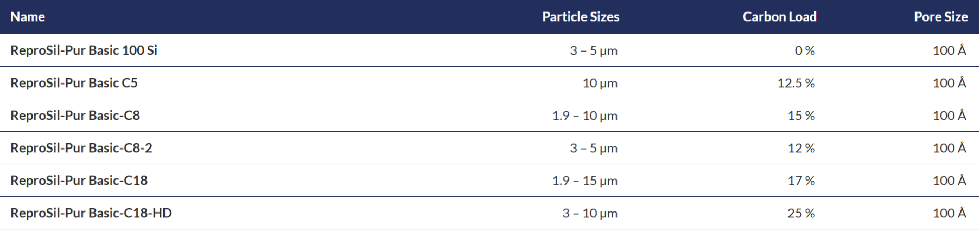Select ReproSil-Pur Basic-C18 product name

click(x=79, y=181)
